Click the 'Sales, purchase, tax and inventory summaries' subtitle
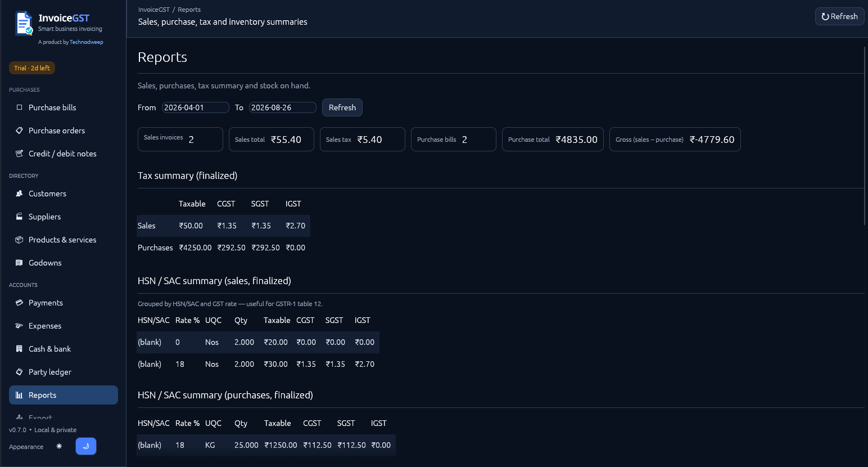This screenshot has height=467, width=868. coord(223,22)
